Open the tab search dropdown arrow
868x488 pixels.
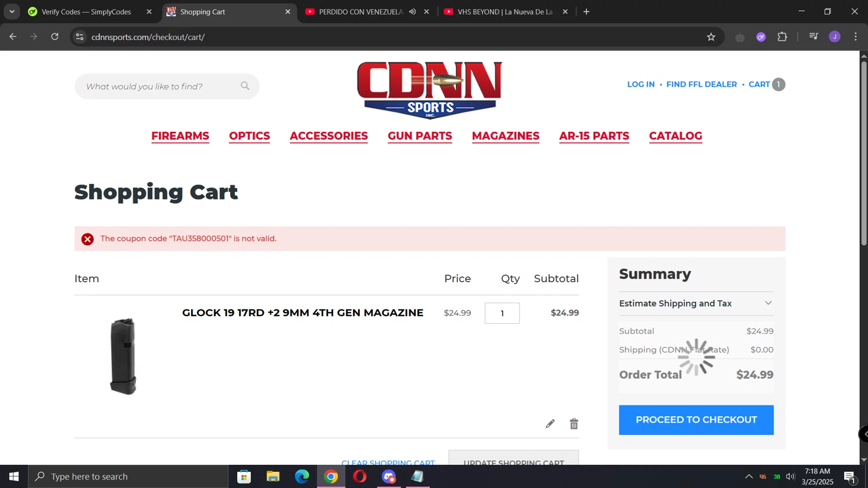tap(12, 12)
